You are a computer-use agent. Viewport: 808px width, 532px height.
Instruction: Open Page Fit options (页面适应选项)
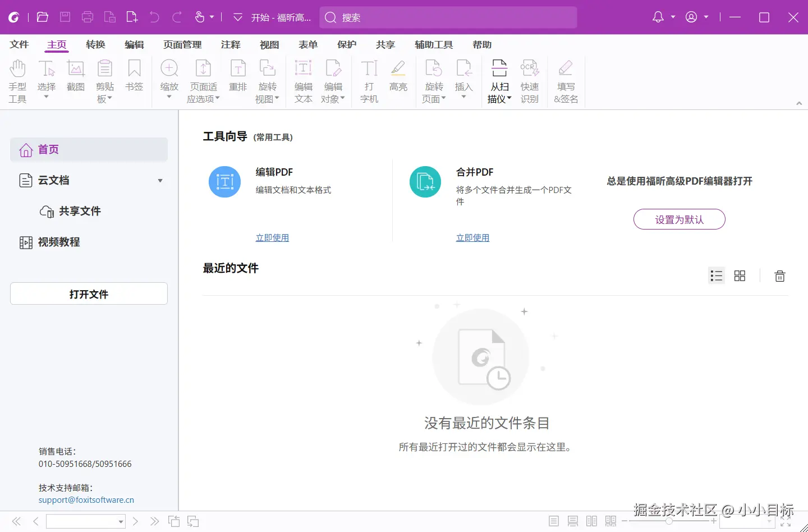tap(203, 82)
